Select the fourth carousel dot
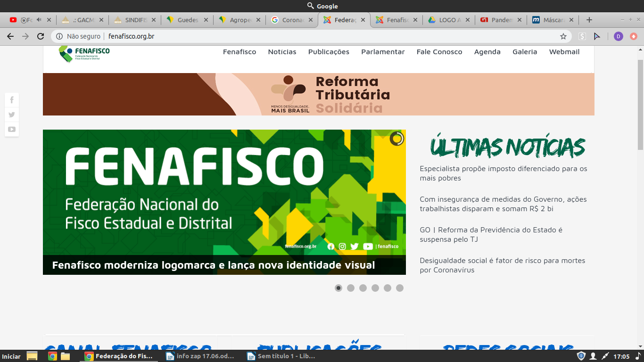Viewport: 644px width, 362px height. click(375, 288)
